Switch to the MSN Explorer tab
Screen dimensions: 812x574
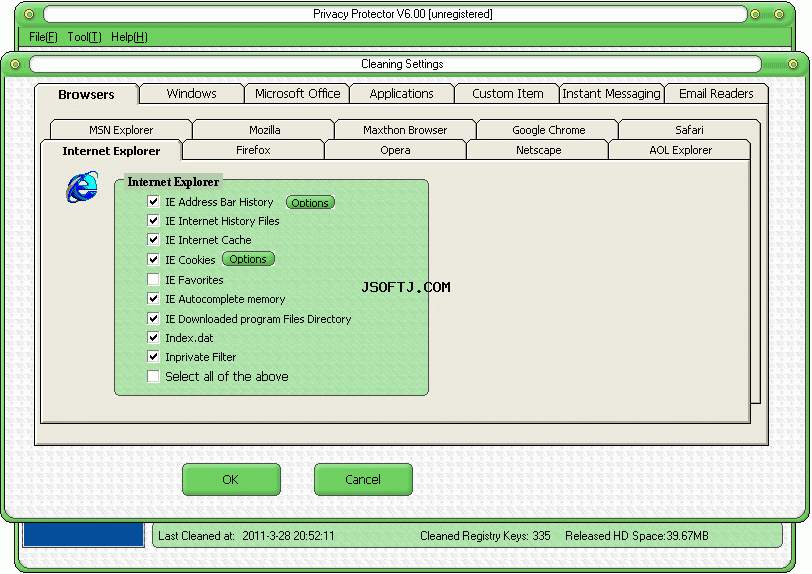[121, 130]
